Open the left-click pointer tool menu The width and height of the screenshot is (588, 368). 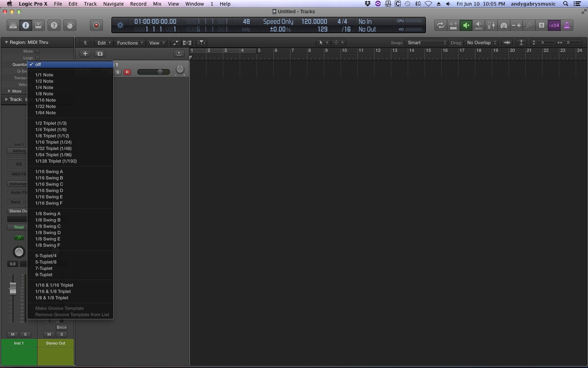[323, 43]
